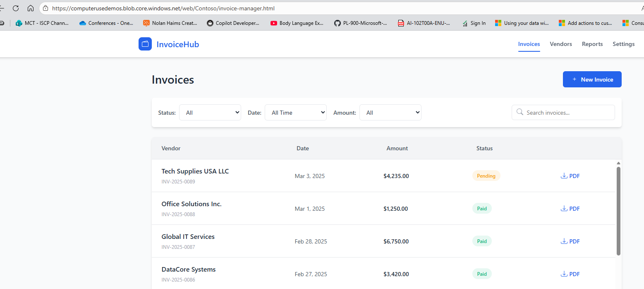Click Paid badge for Global IT Services

click(482, 241)
